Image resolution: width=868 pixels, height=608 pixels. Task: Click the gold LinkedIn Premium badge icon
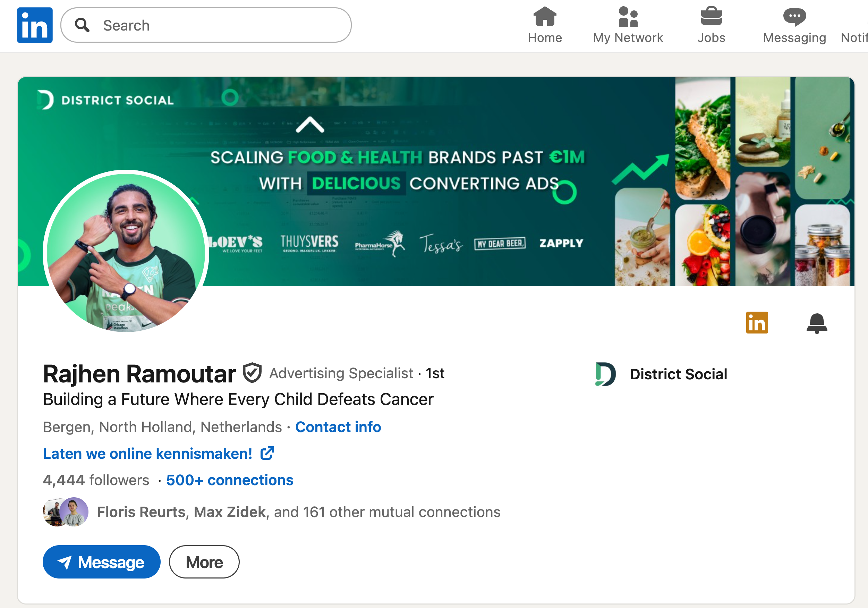click(x=757, y=322)
